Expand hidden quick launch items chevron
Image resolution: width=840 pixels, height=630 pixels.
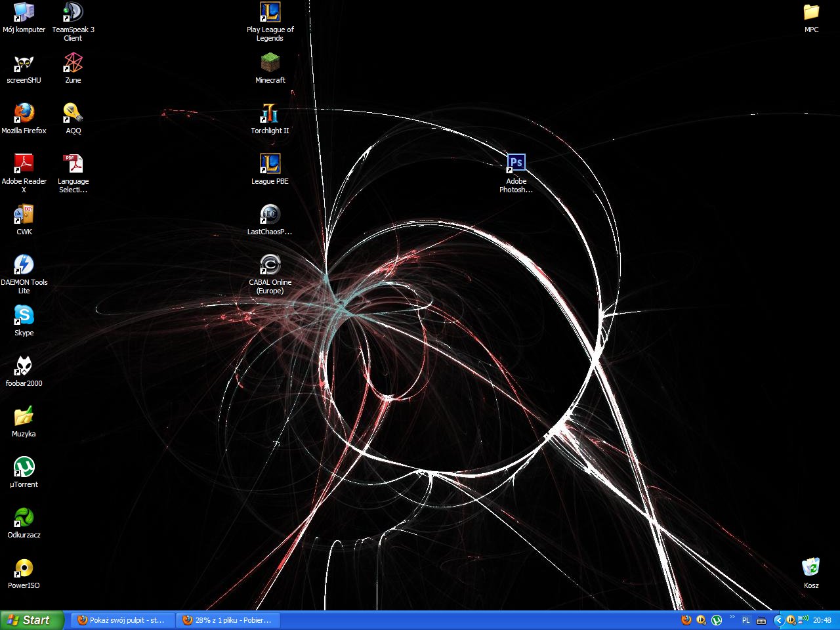(x=732, y=617)
